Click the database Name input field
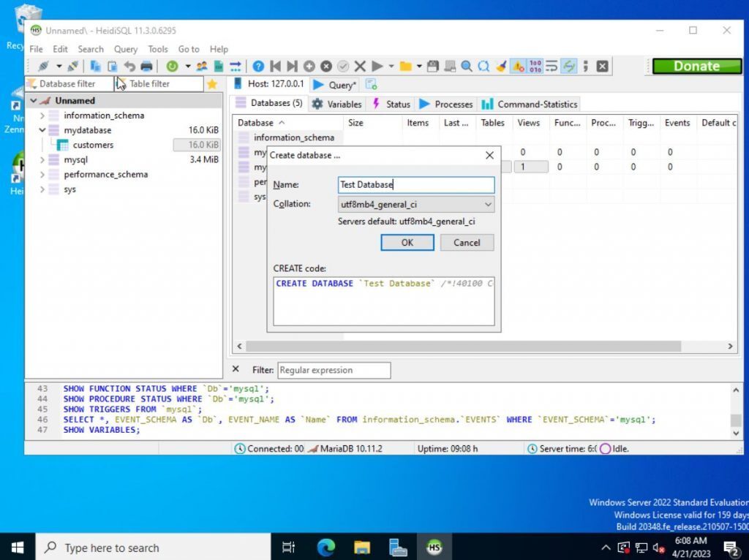 (415, 184)
